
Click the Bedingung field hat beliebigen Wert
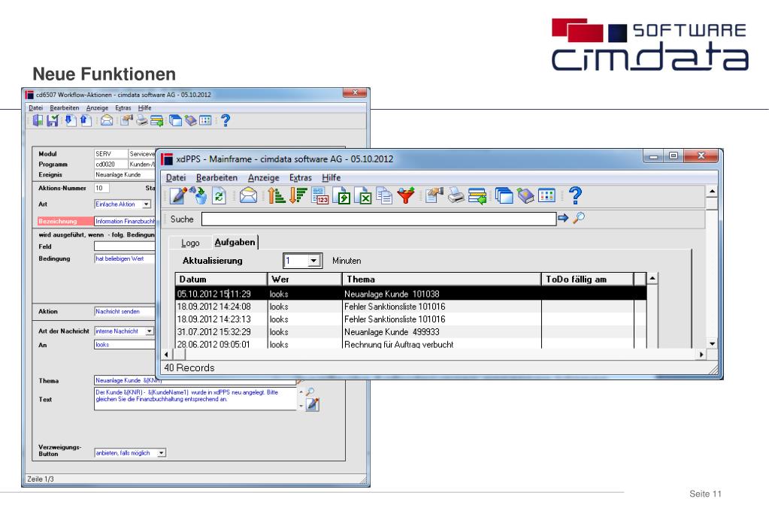[x=125, y=258]
